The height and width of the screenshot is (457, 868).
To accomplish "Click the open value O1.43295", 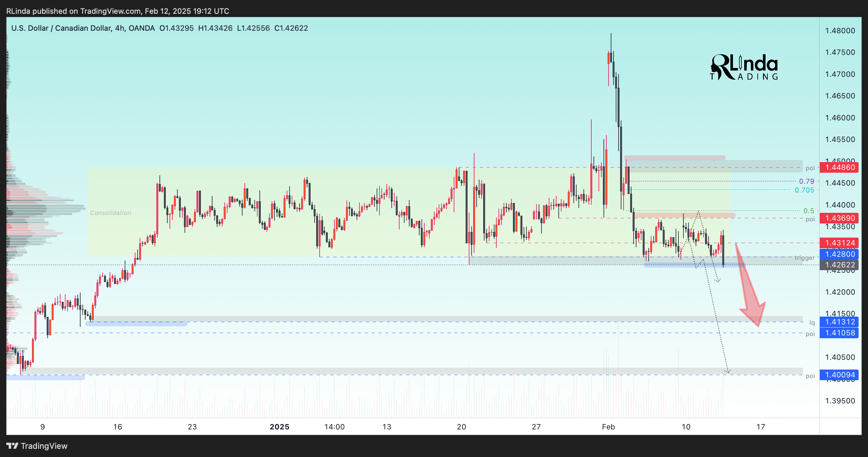I will pyautogui.click(x=176, y=28).
